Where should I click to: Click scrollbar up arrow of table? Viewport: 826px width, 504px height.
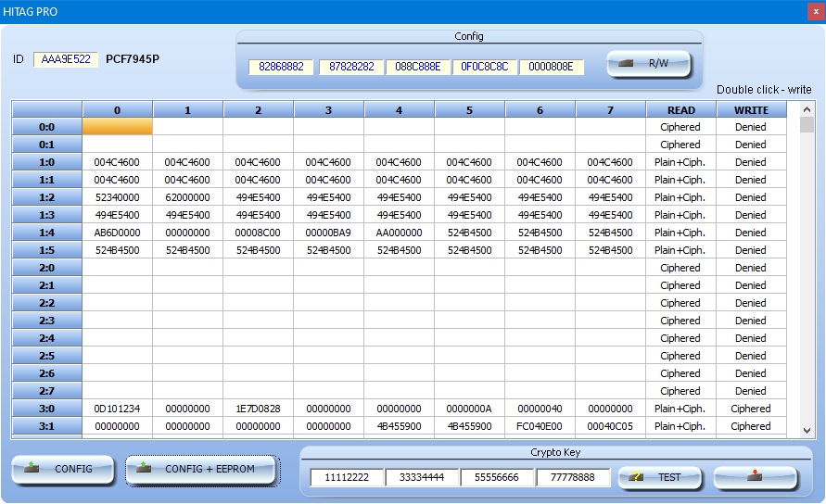point(807,109)
